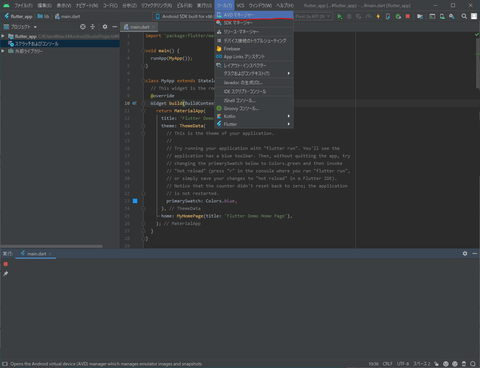Hide the Run panel with minus icon
Image resolution: width=480 pixels, height=368 pixels.
point(475,254)
